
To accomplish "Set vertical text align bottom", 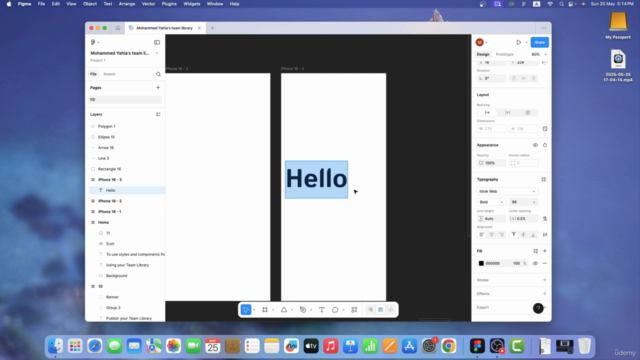I will [x=533, y=235].
